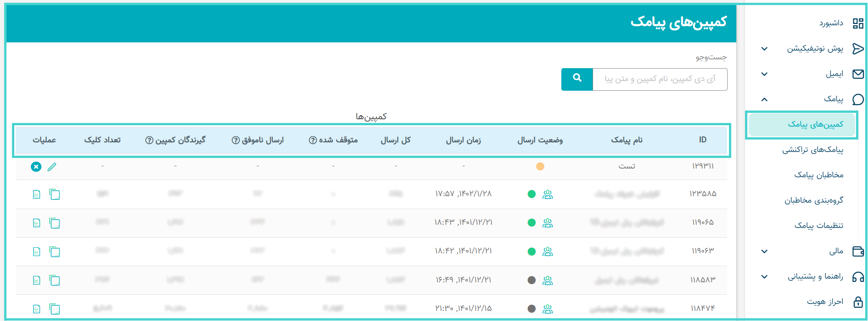Open گروه‌بندی مخاطبان sidebar item
The width and height of the screenshot is (868, 321).
(x=814, y=200)
